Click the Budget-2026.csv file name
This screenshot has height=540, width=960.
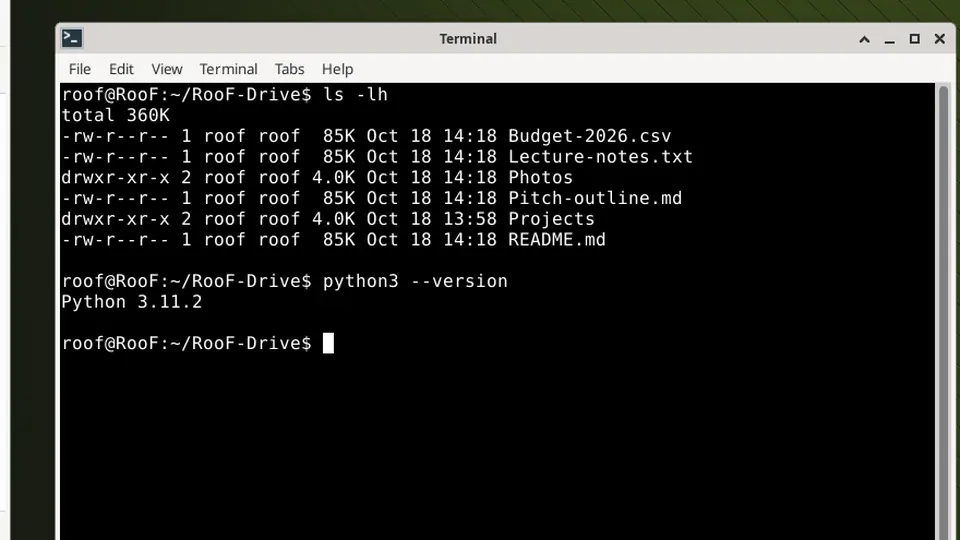590,136
